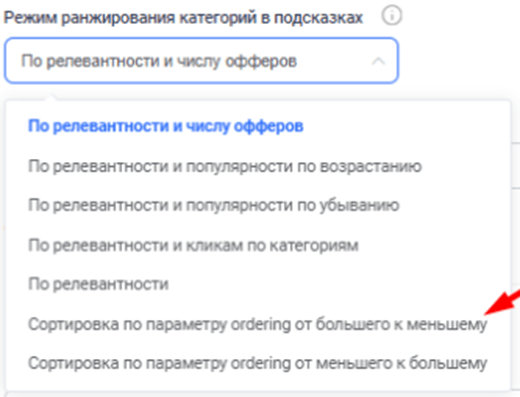Click 'По релевантности и числу офферов' in the closed field
Viewport: 520px width, 397px height.
[x=159, y=61]
